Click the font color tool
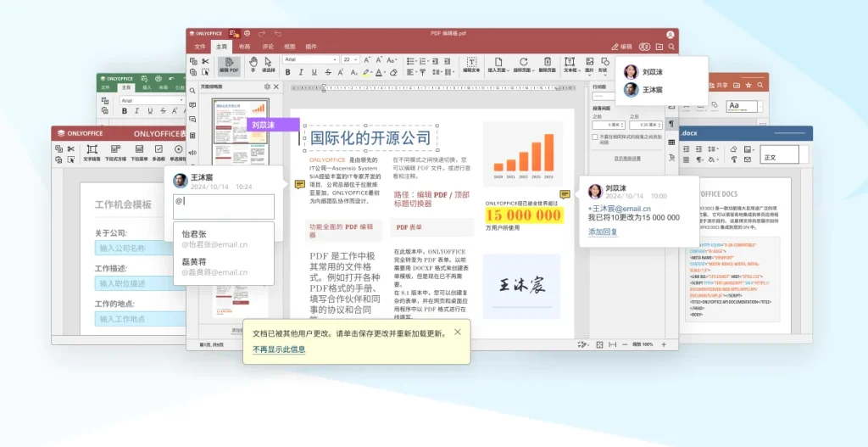 (379, 73)
